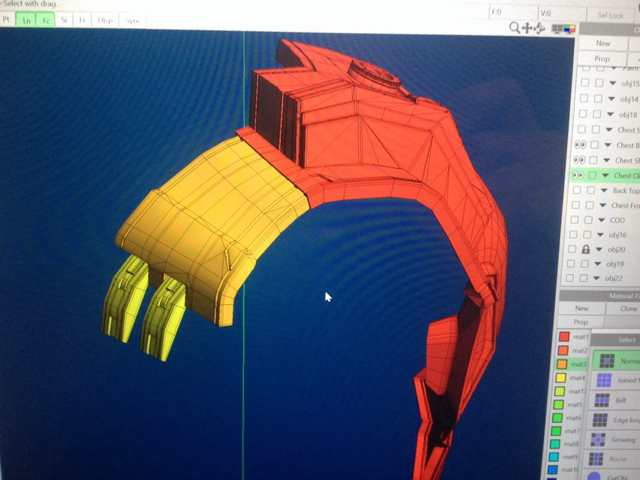This screenshot has height=480, width=640.
Task: Collapse Chest Fro triangle expander
Action: (x=603, y=205)
